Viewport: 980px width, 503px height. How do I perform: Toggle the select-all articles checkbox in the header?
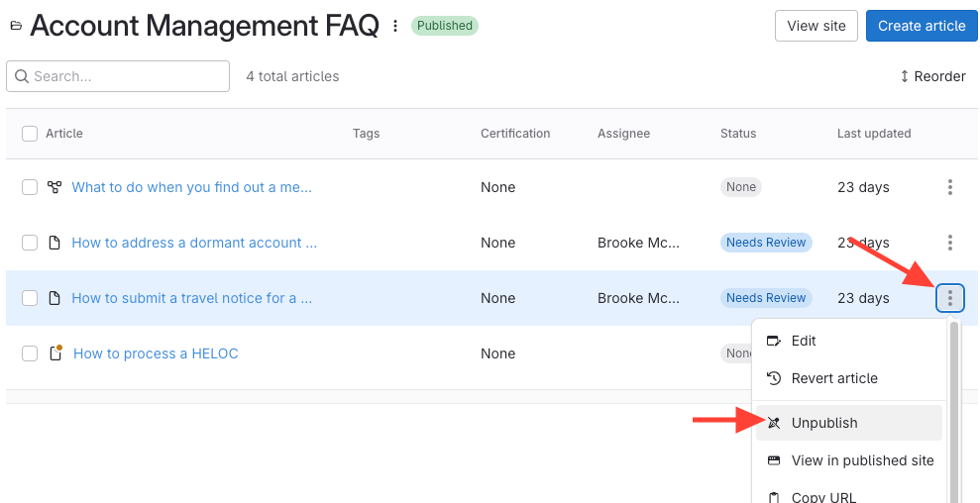click(x=30, y=134)
